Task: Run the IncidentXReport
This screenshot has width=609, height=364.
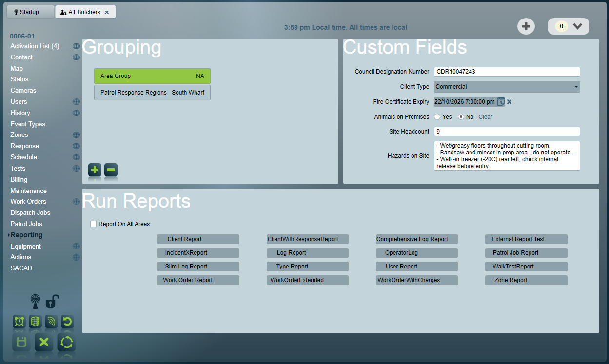Action: [198, 253]
